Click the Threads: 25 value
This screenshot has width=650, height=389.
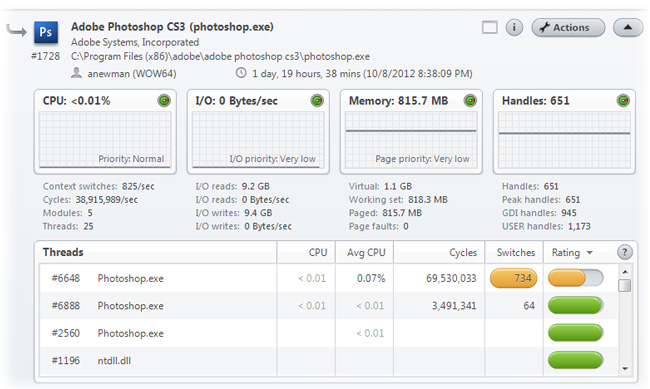pyautogui.click(x=88, y=226)
